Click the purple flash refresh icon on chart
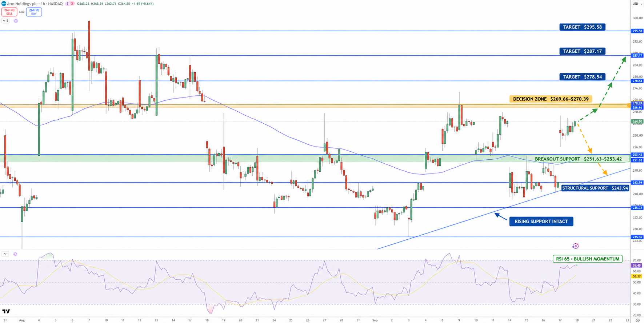The image size is (644, 323). click(575, 246)
